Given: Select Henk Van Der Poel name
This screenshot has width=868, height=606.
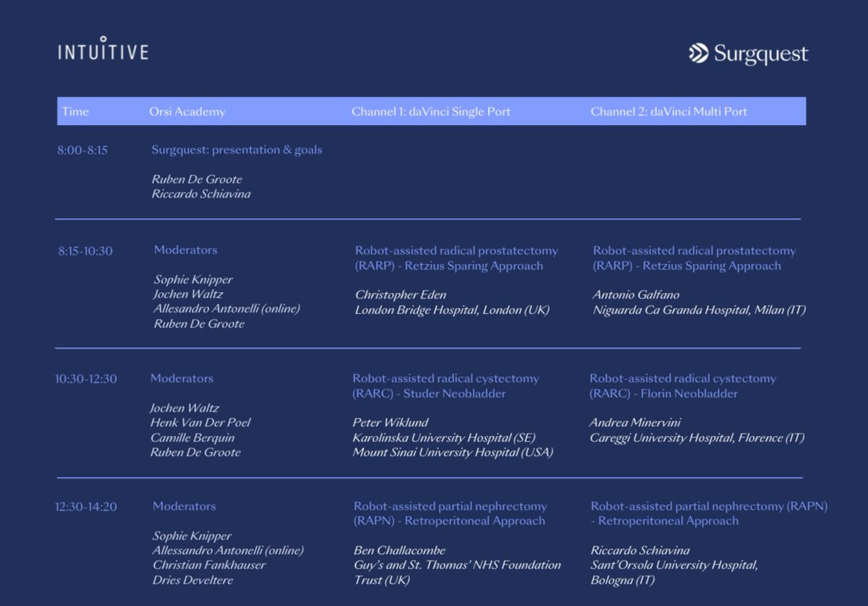Looking at the screenshot, I should tap(200, 422).
